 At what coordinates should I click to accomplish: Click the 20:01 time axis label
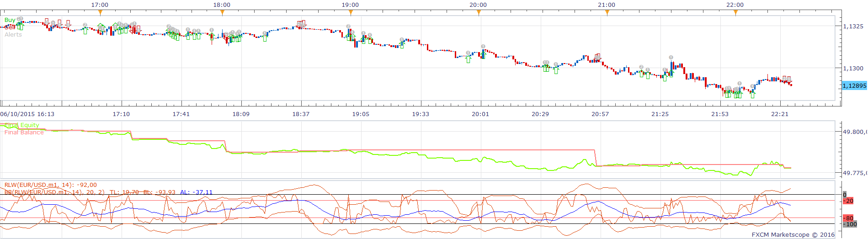tap(480, 114)
